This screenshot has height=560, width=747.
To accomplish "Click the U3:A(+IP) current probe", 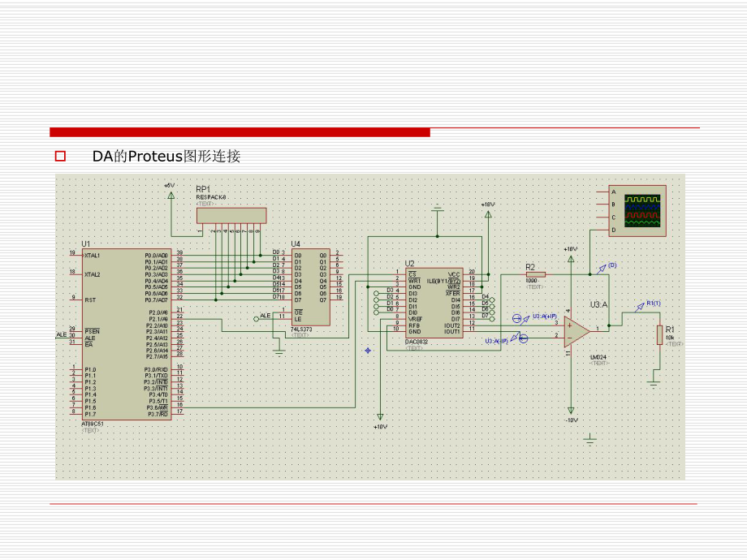I will point(517,317).
